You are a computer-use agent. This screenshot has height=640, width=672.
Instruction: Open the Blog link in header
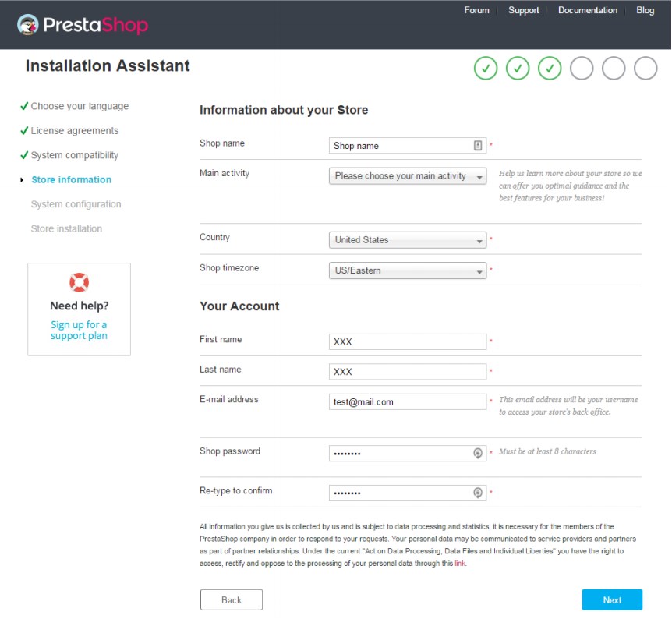[645, 11]
